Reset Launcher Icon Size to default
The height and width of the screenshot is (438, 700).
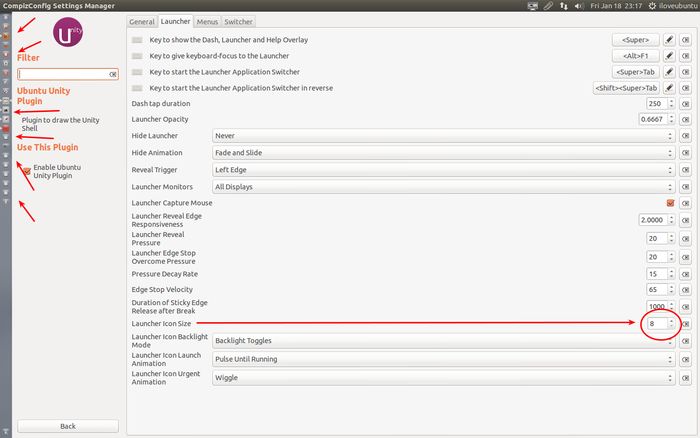point(685,324)
